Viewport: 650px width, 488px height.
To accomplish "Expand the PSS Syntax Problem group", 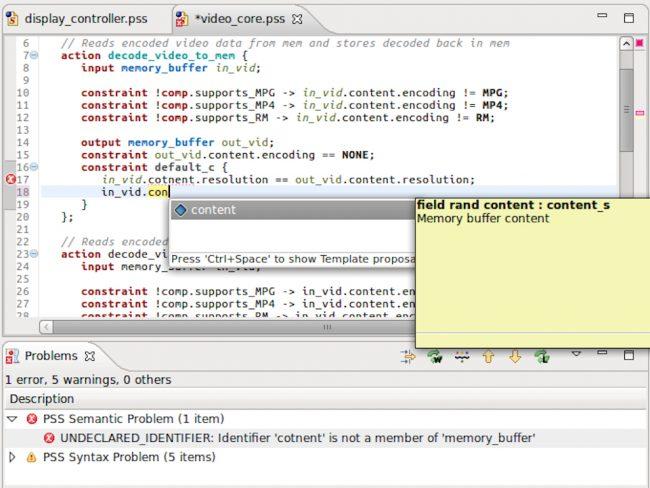I will 12,457.
